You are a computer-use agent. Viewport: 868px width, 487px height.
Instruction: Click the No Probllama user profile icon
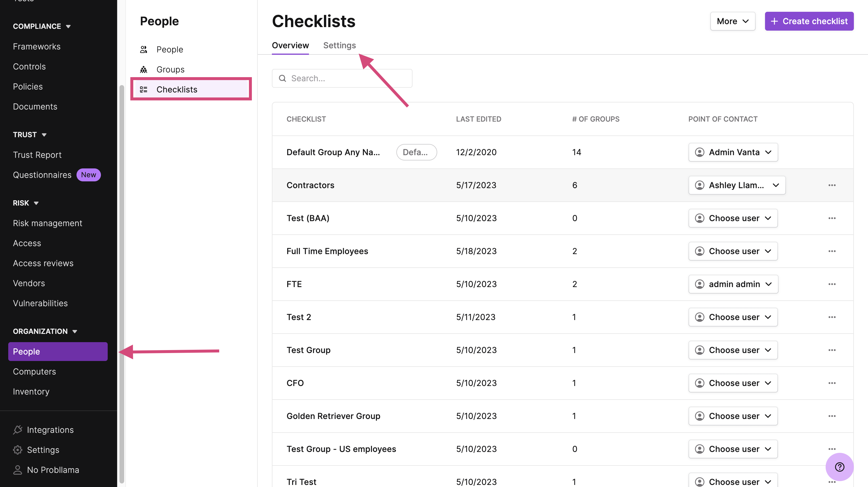coord(18,470)
